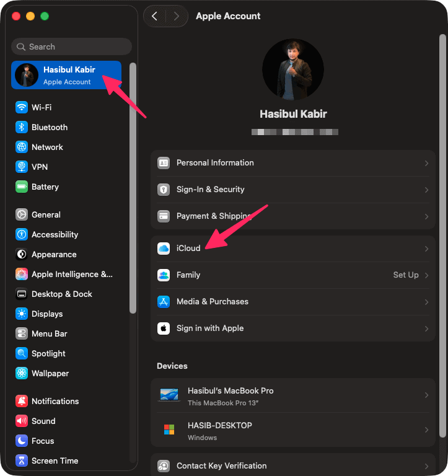This screenshot has height=476, width=448.
Task: Open the Displays sun icon
Action: click(22, 314)
